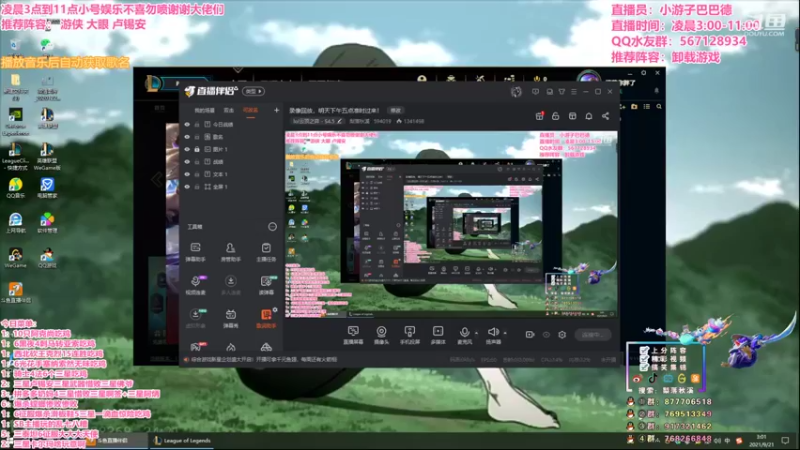This screenshot has height=450, width=800.
Task: Mute the 麦克风 microphone icon
Action: tap(464, 332)
